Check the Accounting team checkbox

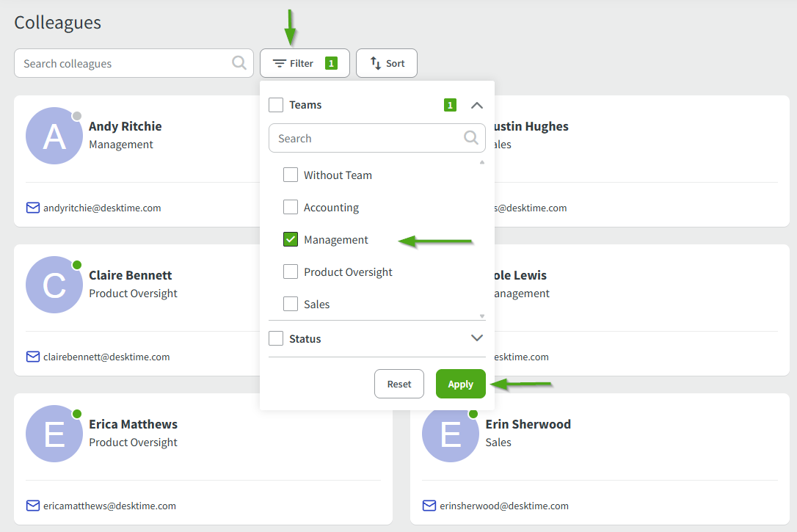[291, 208]
